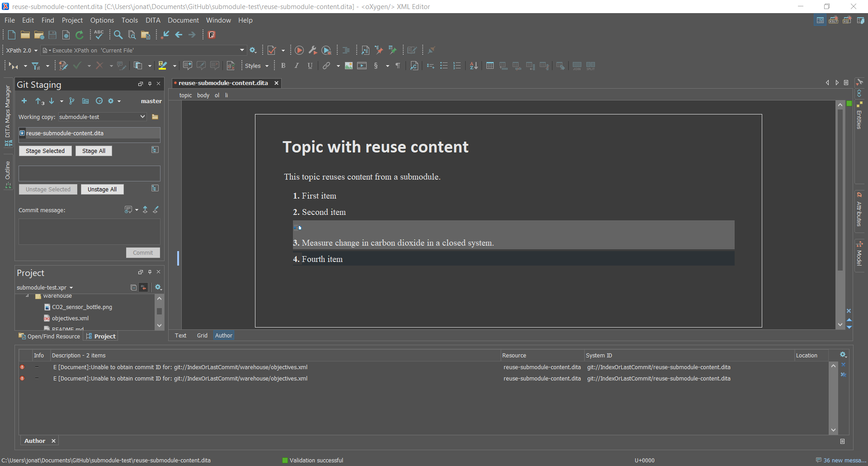
Task: Toggle Track Changes icon in author toolbar
Action: pyautogui.click(x=64, y=66)
